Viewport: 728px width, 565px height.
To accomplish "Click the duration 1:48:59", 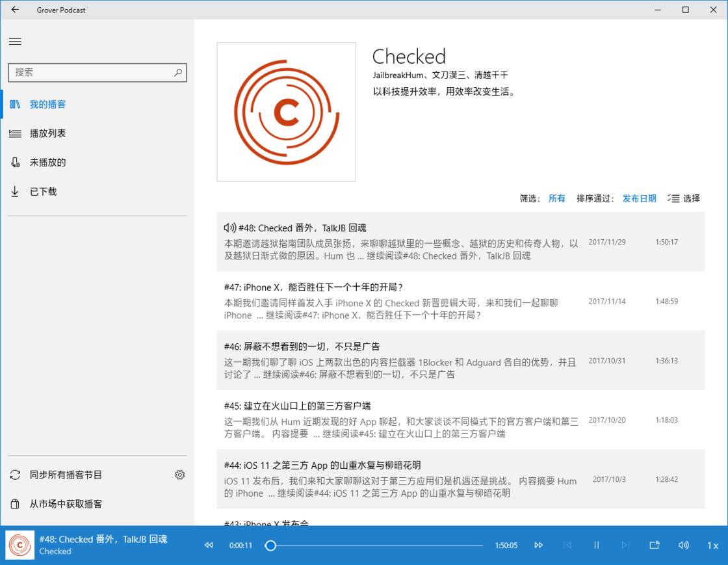I will point(666,302).
